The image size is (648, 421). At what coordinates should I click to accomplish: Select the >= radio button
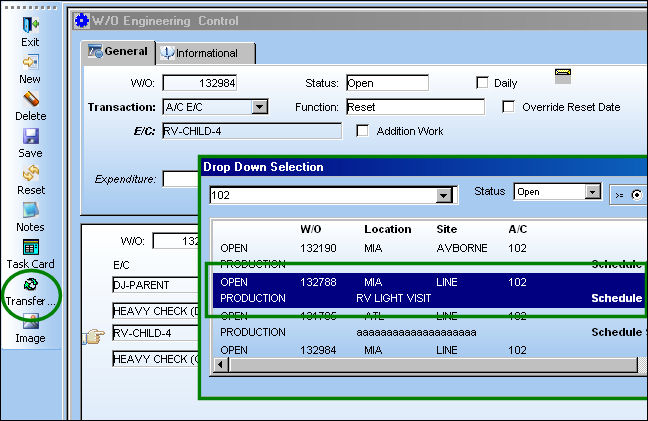637,195
